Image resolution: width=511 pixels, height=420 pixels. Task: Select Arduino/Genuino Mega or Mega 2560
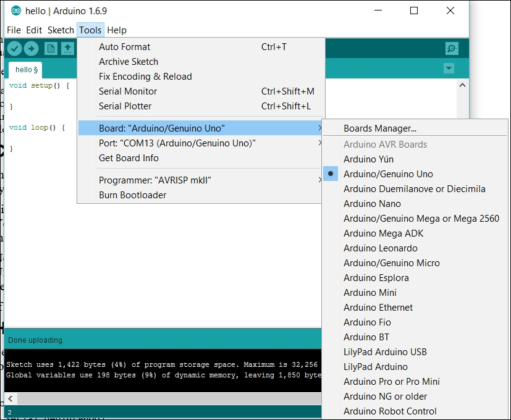[415, 218]
